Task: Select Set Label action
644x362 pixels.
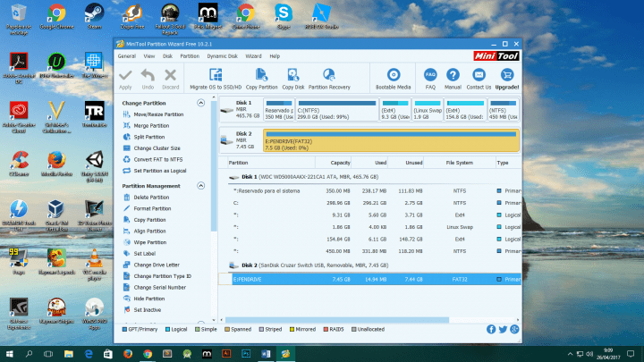Action: pos(145,254)
